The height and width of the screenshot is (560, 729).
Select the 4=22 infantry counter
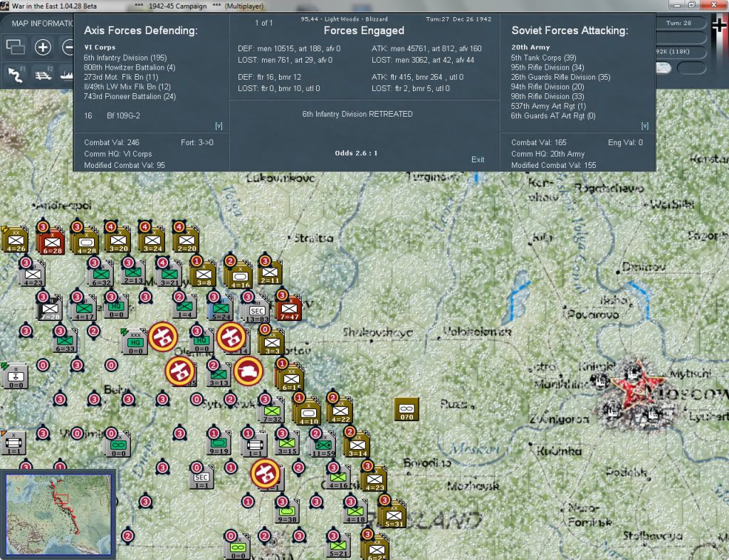click(340, 411)
